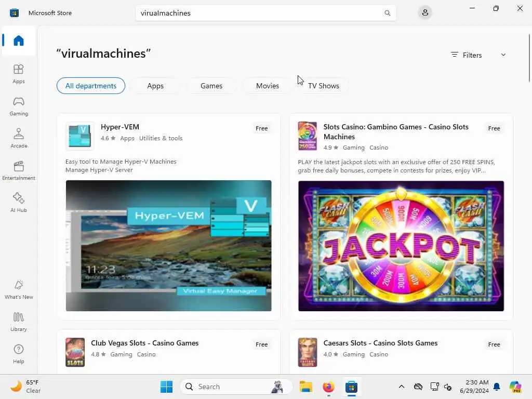Screen dimensions: 532x399
Task: Click the display connection tray icon
Action: 434,387
